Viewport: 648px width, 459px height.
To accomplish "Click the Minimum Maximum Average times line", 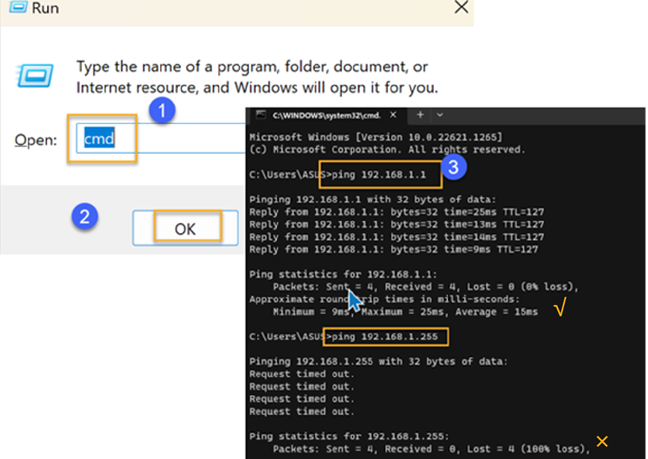I will click(x=405, y=312).
